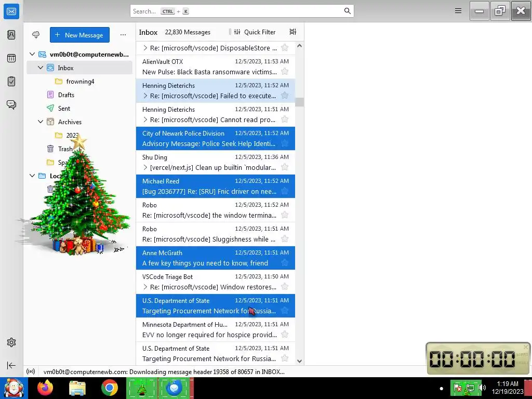Open Michael Reed's Bug 2036777 message
Image resolution: width=532 pixels, height=399 pixels.
(x=216, y=187)
